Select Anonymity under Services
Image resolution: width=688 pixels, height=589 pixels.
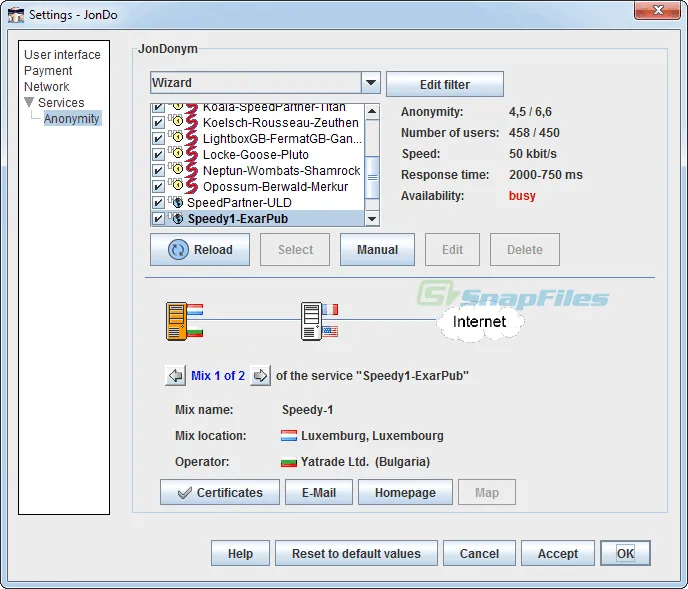pos(72,119)
